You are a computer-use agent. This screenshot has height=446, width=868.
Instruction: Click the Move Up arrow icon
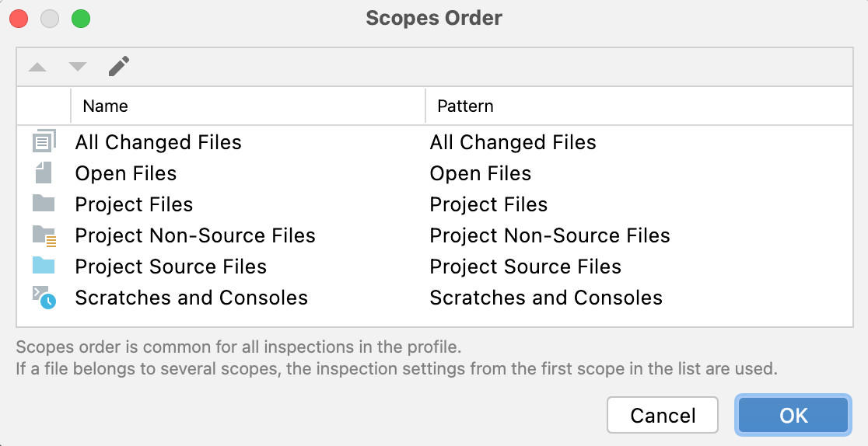click(x=37, y=67)
